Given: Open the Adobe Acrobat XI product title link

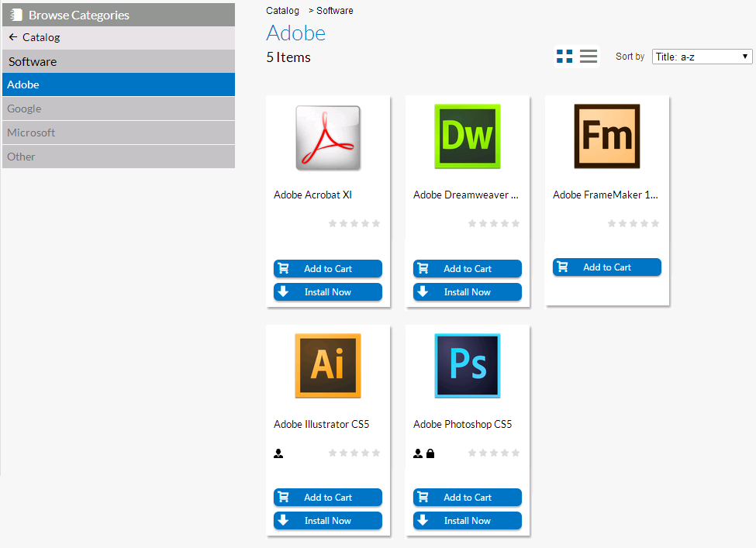Looking at the screenshot, I should click(x=312, y=195).
